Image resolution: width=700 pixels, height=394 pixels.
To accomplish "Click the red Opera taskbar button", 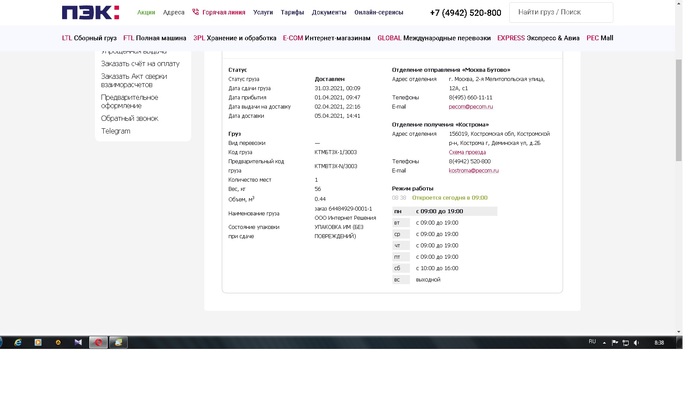I will pos(98,342).
